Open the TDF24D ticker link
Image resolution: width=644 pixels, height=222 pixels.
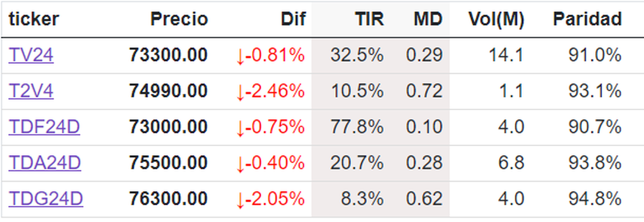click(x=44, y=127)
